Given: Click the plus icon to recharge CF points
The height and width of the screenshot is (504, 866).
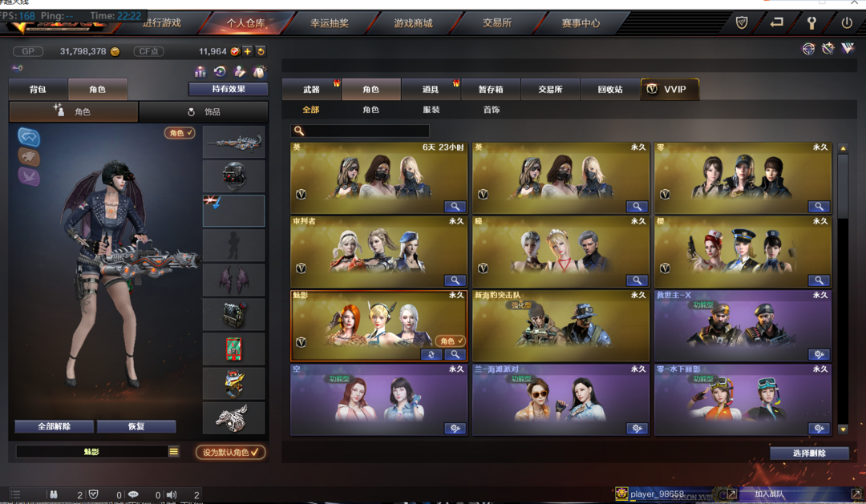Looking at the screenshot, I should click(x=248, y=51).
